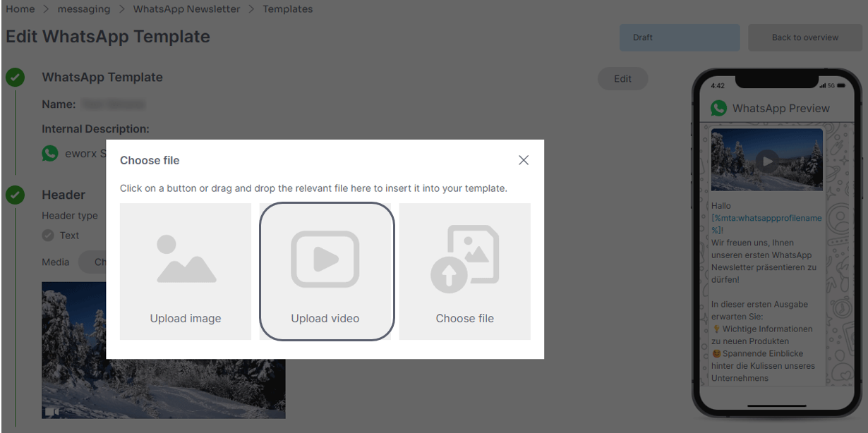Image resolution: width=868 pixels, height=433 pixels.
Task: Click signal status icon on phone preview
Action: [822, 86]
